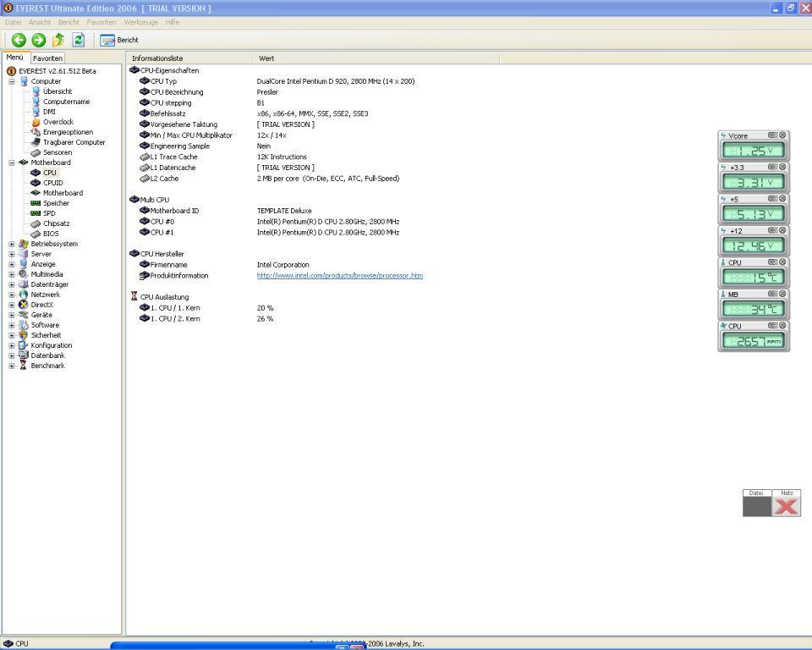Select the CPU #0 row

click(269, 222)
